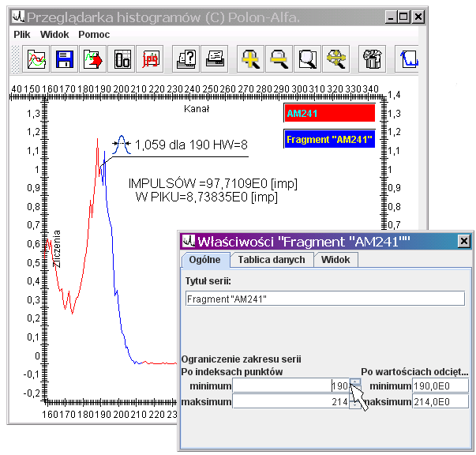
Task: Click the blue curve icon at toolbar end
Action: (x=409, y=58)
